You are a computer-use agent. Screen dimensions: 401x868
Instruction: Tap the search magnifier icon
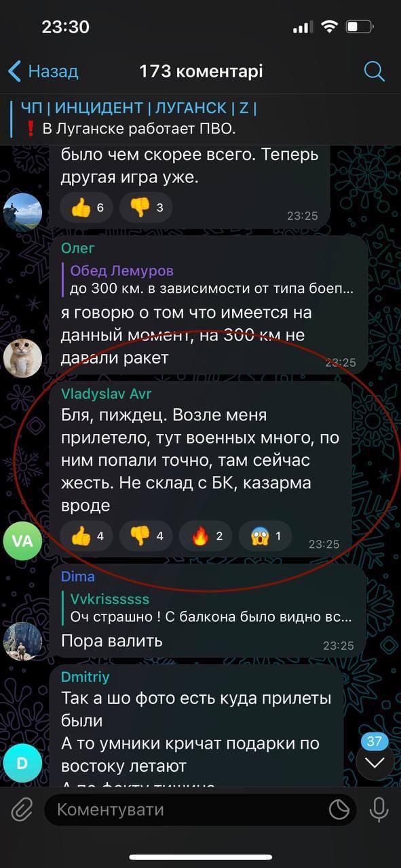point(374,71)
